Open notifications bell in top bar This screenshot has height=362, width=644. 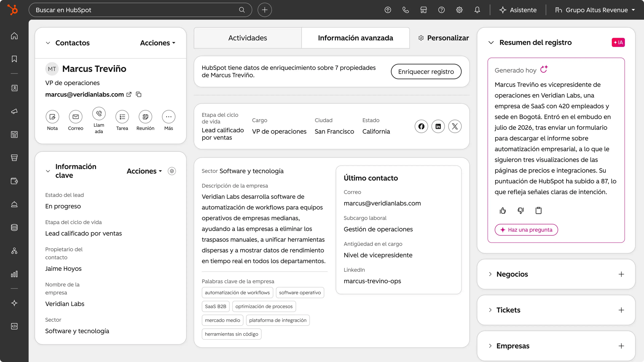[477, 10]
